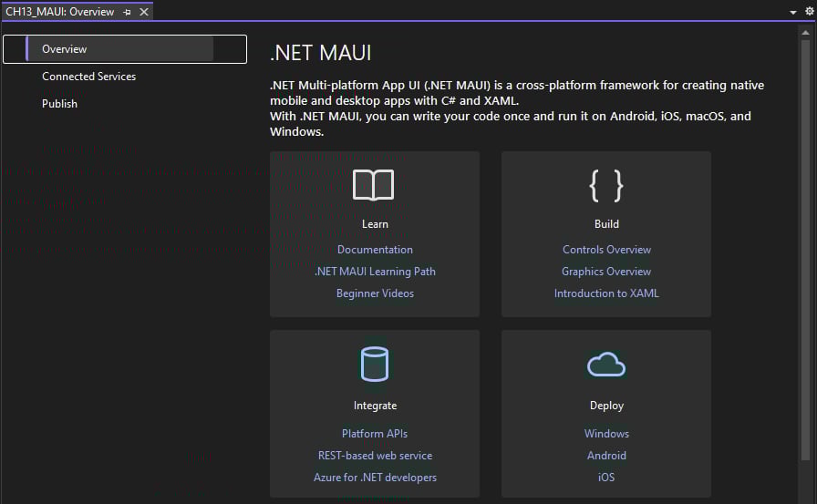The width and height of the screenshot is (817, 504).
Task: Select Overview in the side navigation
Action: (x=125, y=49)
